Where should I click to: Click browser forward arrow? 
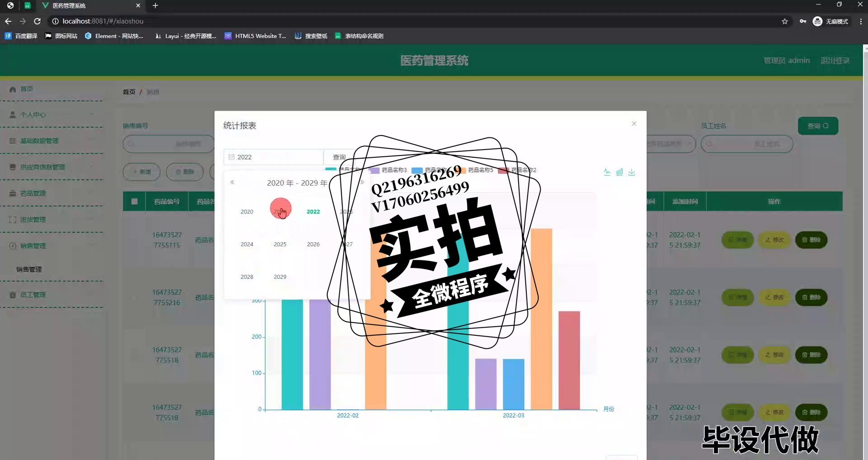coord(23,21)
